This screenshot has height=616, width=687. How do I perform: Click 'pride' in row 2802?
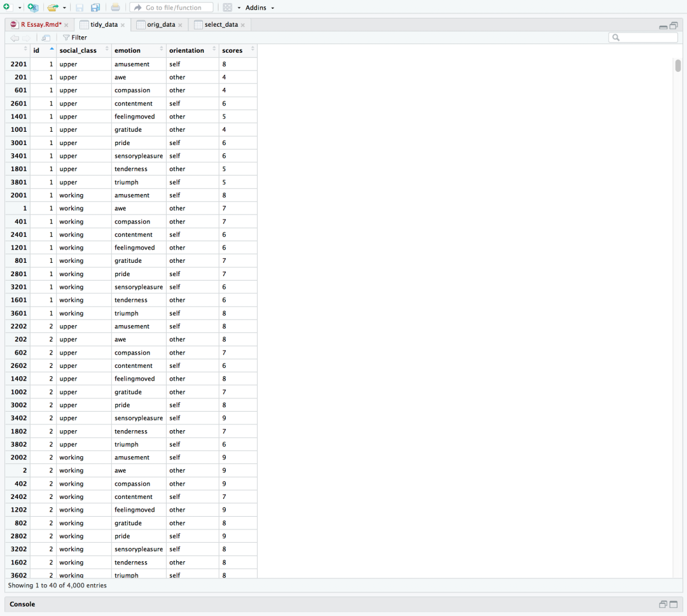coord(122,536)
